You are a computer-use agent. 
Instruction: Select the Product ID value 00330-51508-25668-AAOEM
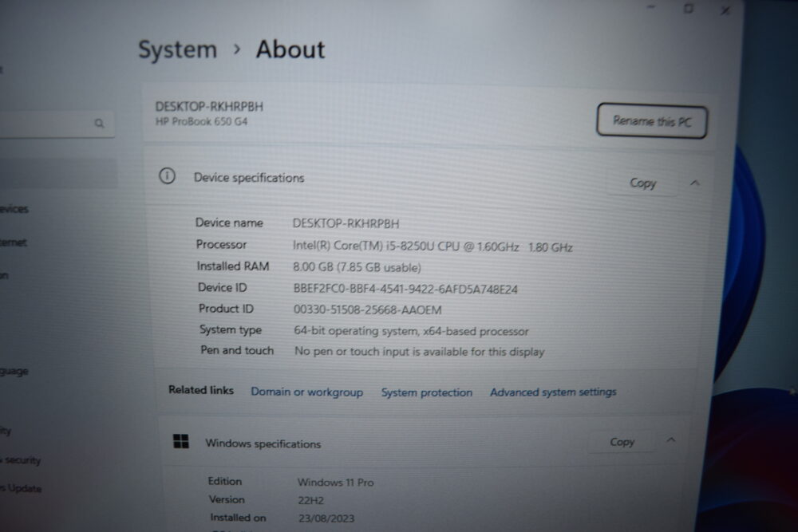(367, 309)
